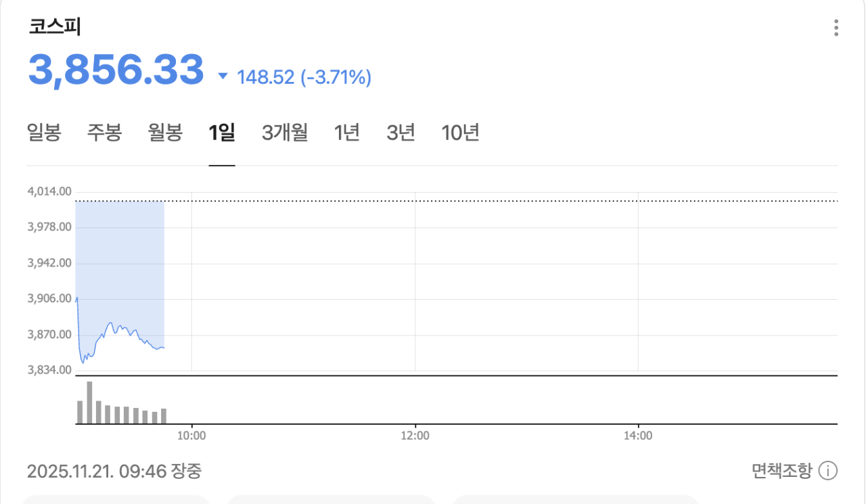Screen dimensions: 866x504
Task: Show the 1년 one-year chart
Action: pos(346,133)
